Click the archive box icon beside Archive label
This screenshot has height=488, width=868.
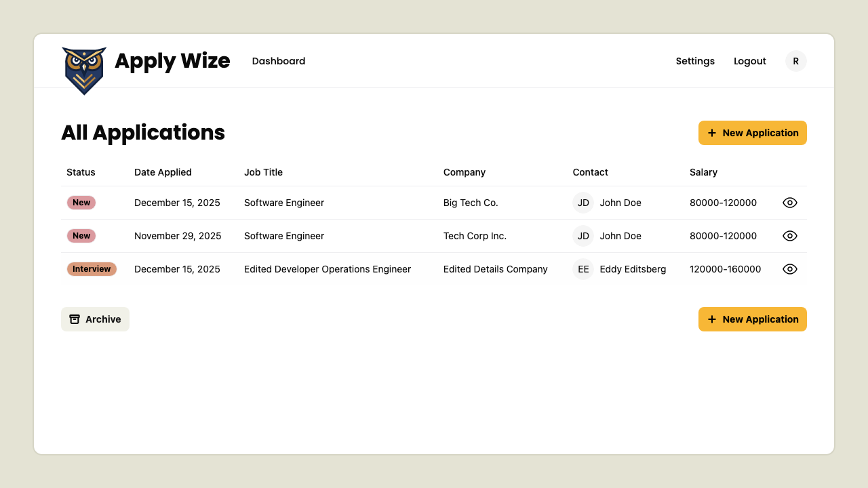(74, 319)
